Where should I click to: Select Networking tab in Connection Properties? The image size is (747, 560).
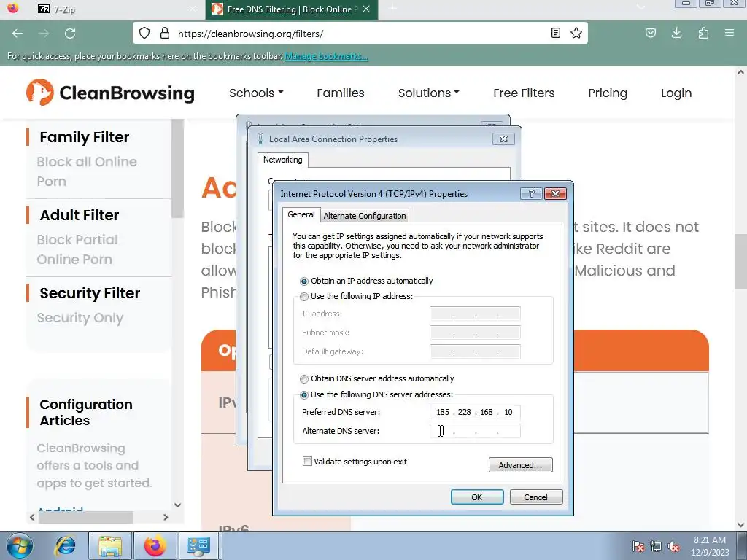click(x=282, y=160)
